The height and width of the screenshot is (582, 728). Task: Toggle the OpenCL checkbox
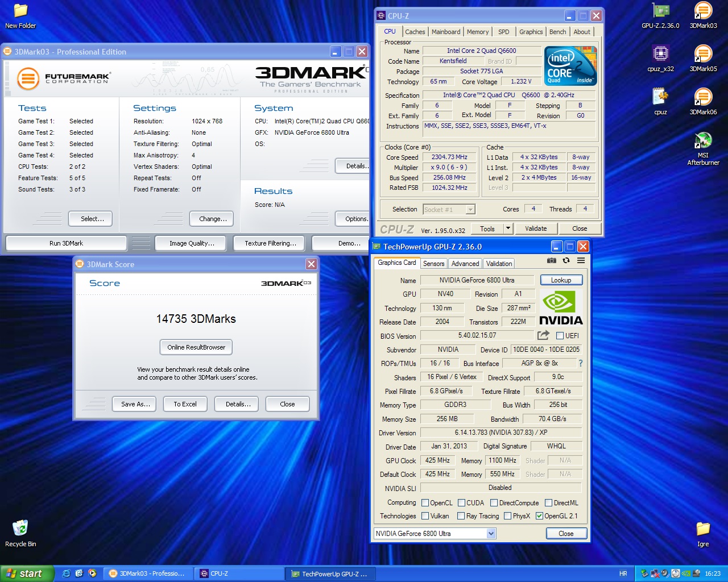pos(425,503)
